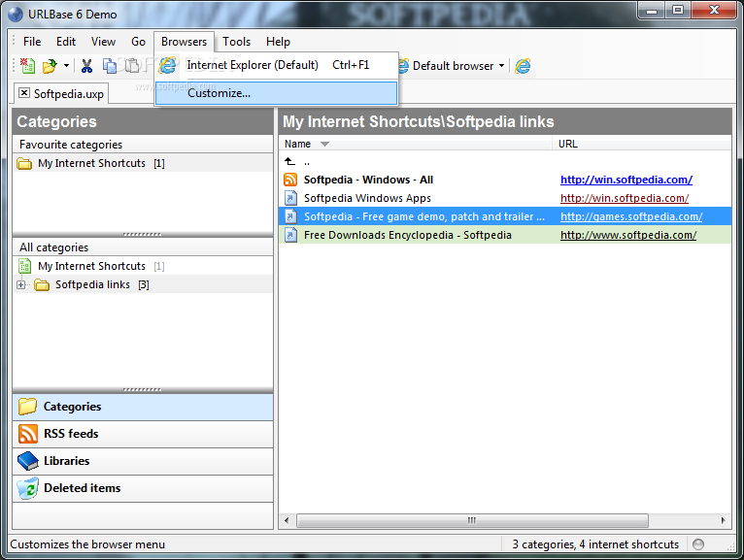Minimize the URLBase window
Screen dimensions: 744x560
652,10
